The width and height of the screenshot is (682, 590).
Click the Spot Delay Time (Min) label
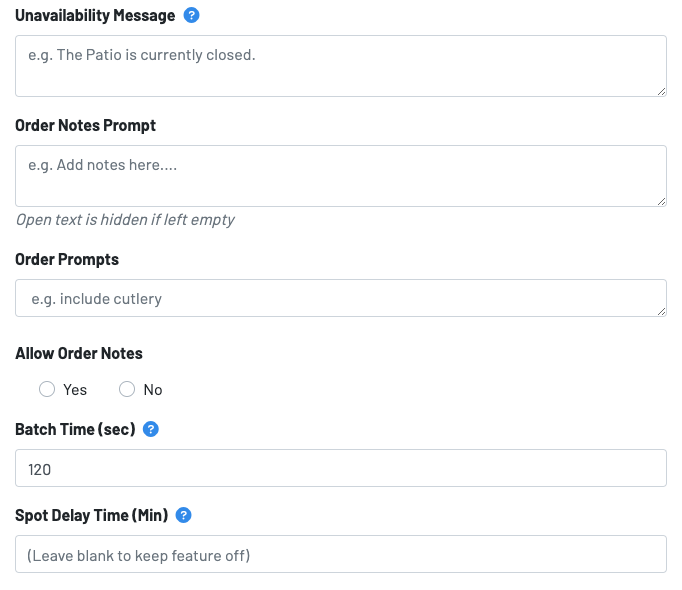click(x=92, y=515)
